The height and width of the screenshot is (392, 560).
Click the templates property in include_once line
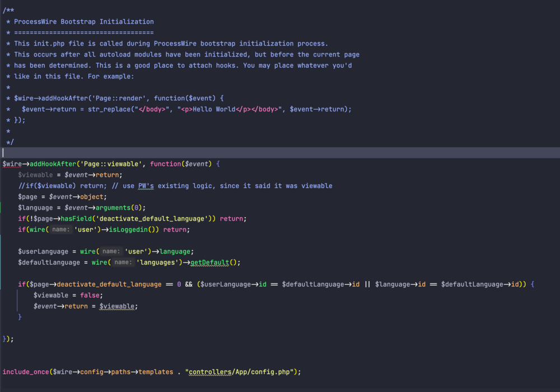156,371
